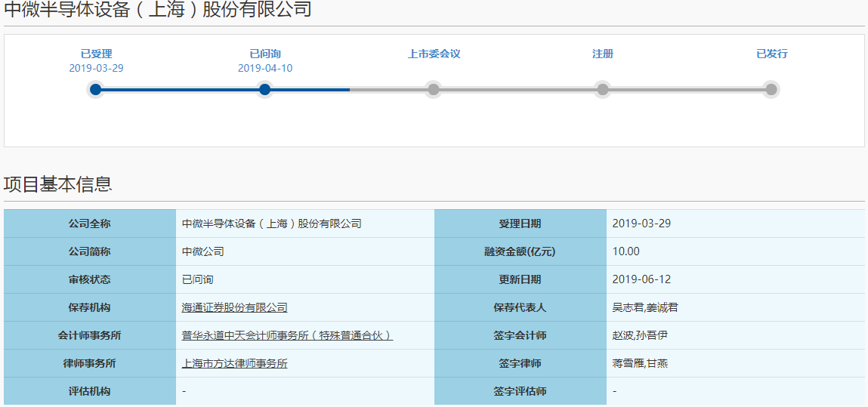Click the 签字律师 header cell
The image size is (868, 407).
pos(520,364)
